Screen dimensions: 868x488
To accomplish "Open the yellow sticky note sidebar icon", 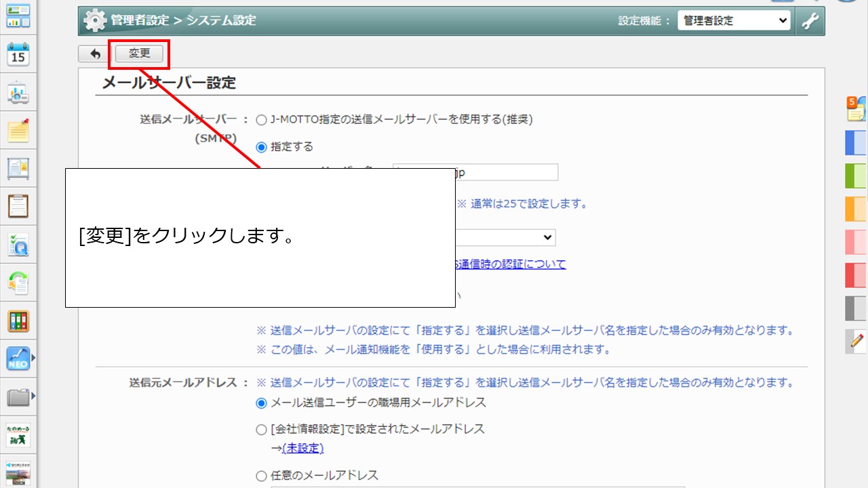I will coord(18,130).
